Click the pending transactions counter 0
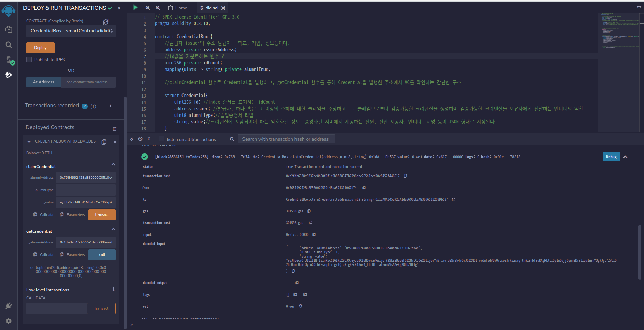Viewport: 644px width, 330px height. pos(149,139)
